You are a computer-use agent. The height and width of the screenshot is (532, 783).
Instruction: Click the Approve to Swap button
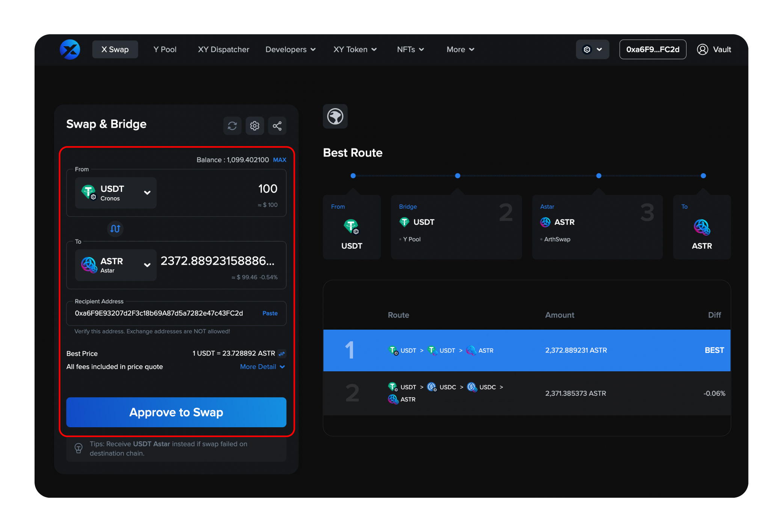click(x=176, y=412)
